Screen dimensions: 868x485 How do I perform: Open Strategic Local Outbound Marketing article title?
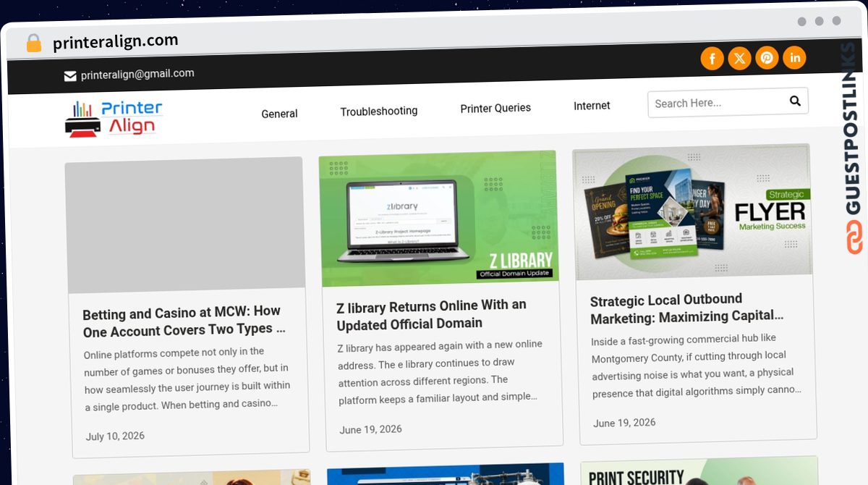pos(687,308)
